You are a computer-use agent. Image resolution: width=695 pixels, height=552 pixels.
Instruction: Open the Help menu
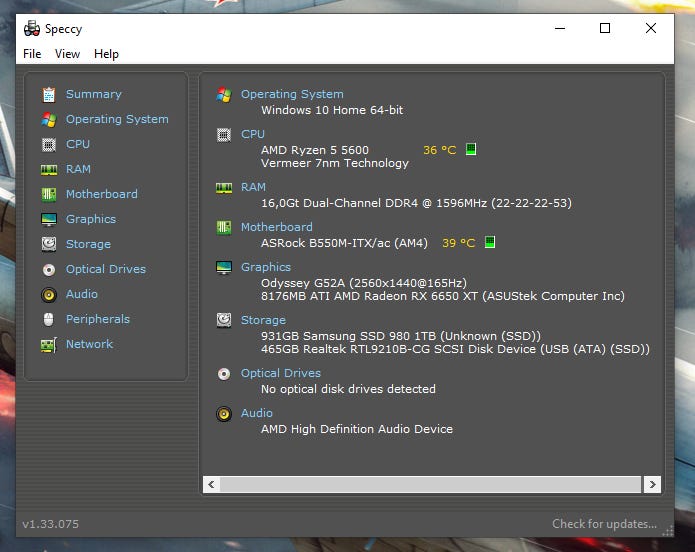[106, 54]
